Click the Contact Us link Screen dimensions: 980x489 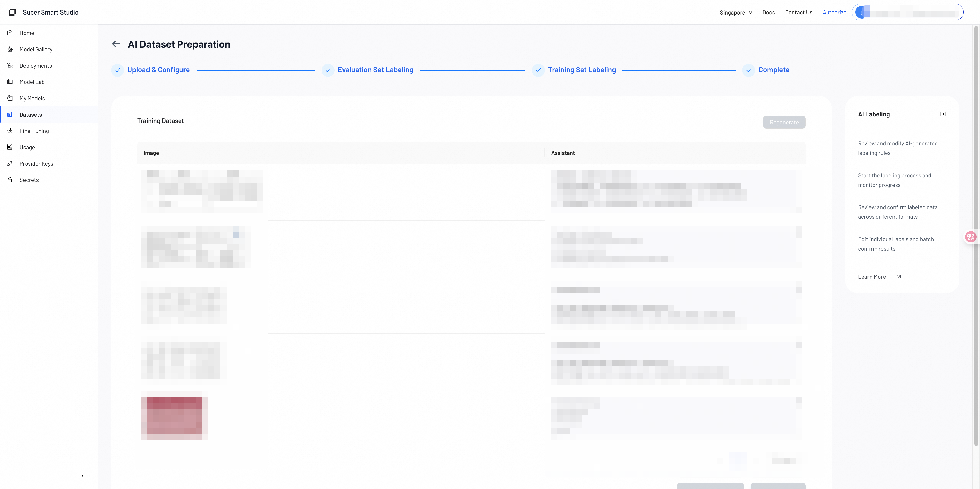click(799, 12)
